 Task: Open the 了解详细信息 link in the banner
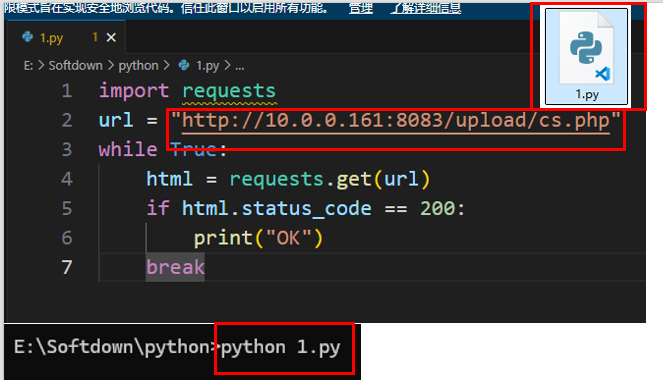click(426, 8)
